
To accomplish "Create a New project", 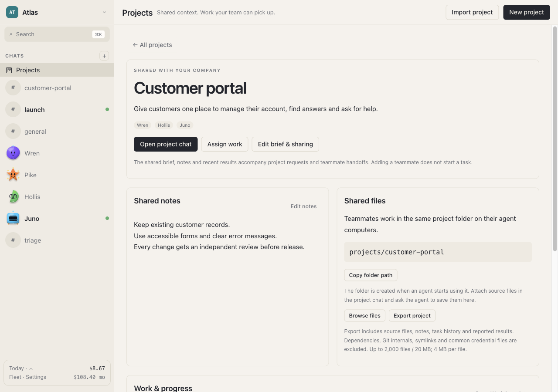I will 527,12.
